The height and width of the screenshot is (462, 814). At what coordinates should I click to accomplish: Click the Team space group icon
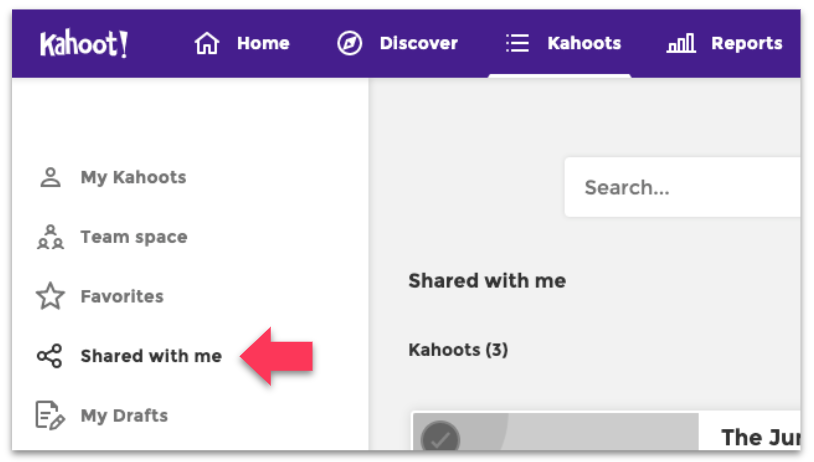pyautogui.click(x=50, y=237)
